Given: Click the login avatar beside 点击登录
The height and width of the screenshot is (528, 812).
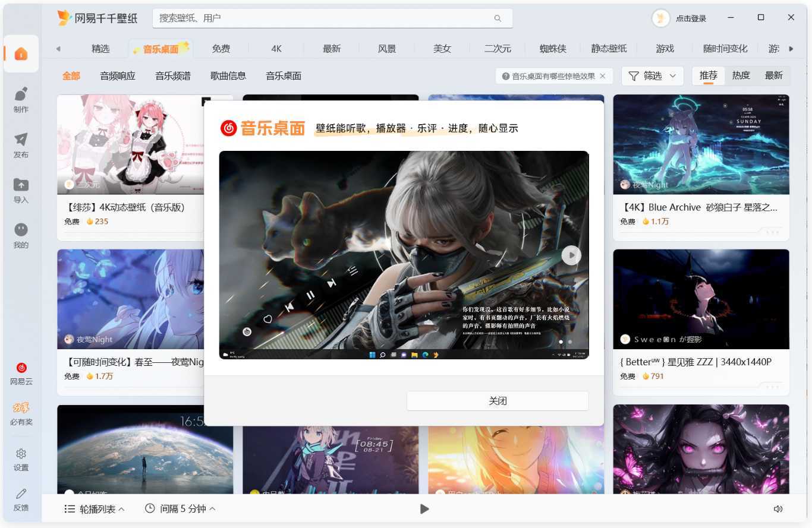Looking at the screenshot, I should pos(661,18).
